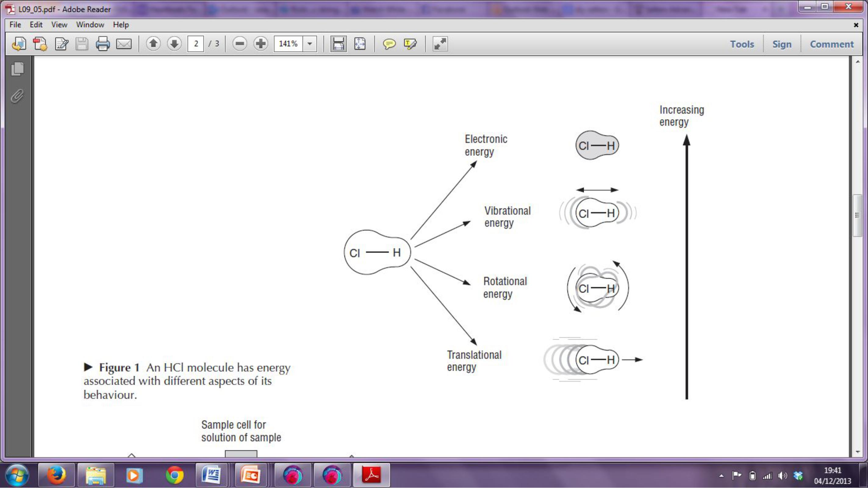868x488 pixels.
Task: Open the Edit menu
Action: click(36, 25)
